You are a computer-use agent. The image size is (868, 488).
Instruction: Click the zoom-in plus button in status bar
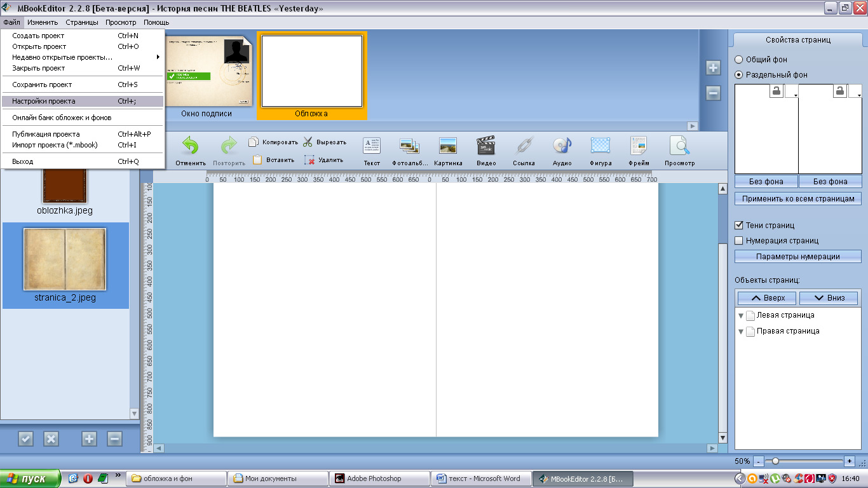(x=850, y=461)
